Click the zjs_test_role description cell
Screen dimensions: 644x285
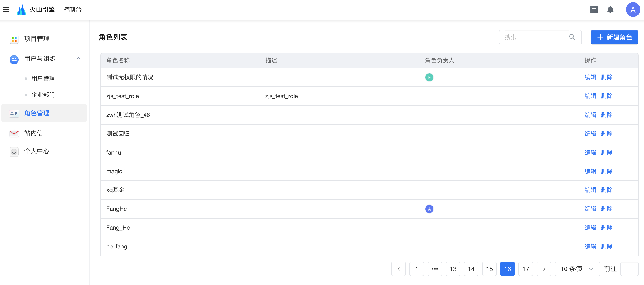282,96
